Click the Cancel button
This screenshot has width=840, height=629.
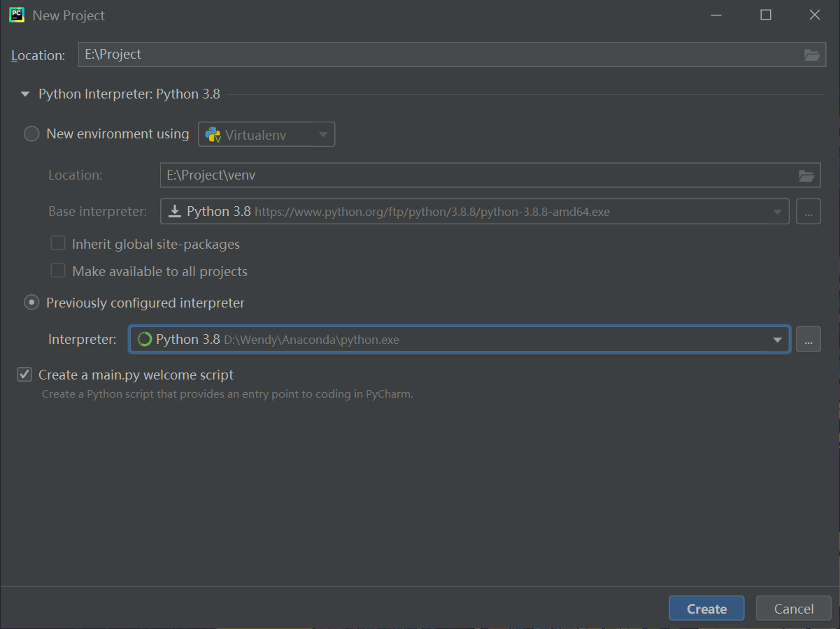[x=794, y=608]
